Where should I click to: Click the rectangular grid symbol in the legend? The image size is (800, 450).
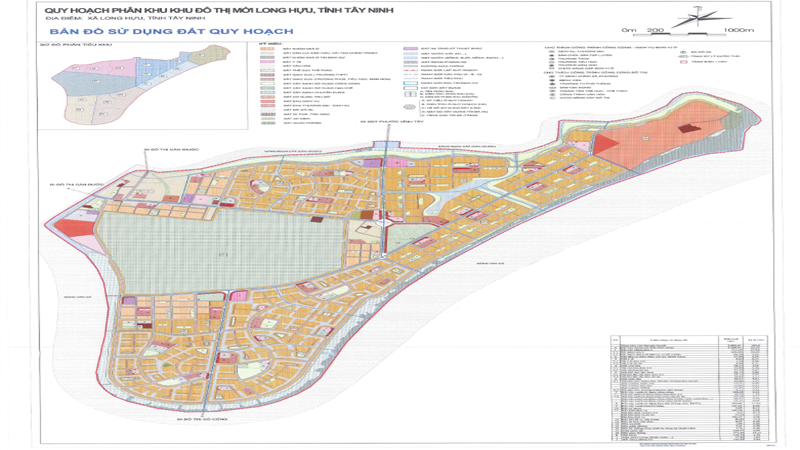click(x=410, y=94)
